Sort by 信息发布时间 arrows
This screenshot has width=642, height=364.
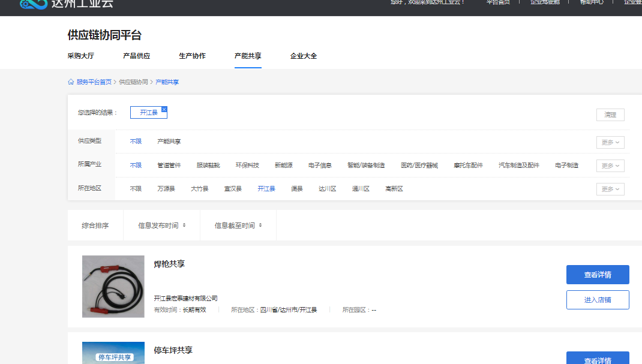click(184, 225)
